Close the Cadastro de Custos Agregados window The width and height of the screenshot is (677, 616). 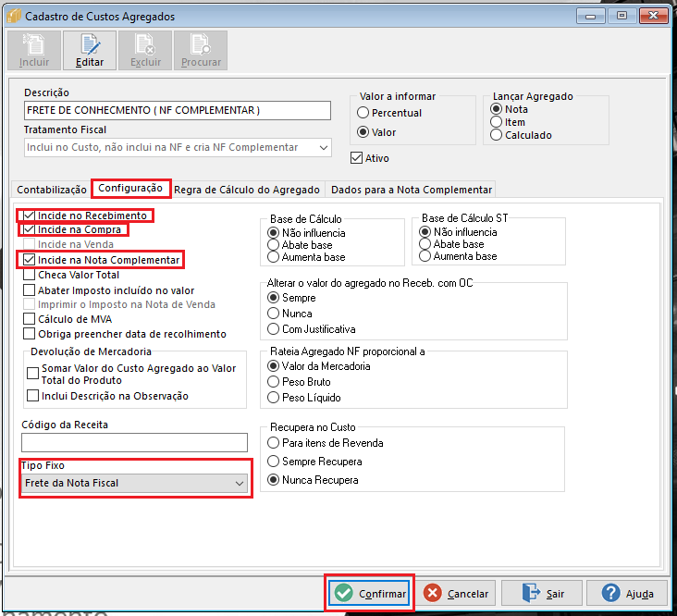click(653, 17)
